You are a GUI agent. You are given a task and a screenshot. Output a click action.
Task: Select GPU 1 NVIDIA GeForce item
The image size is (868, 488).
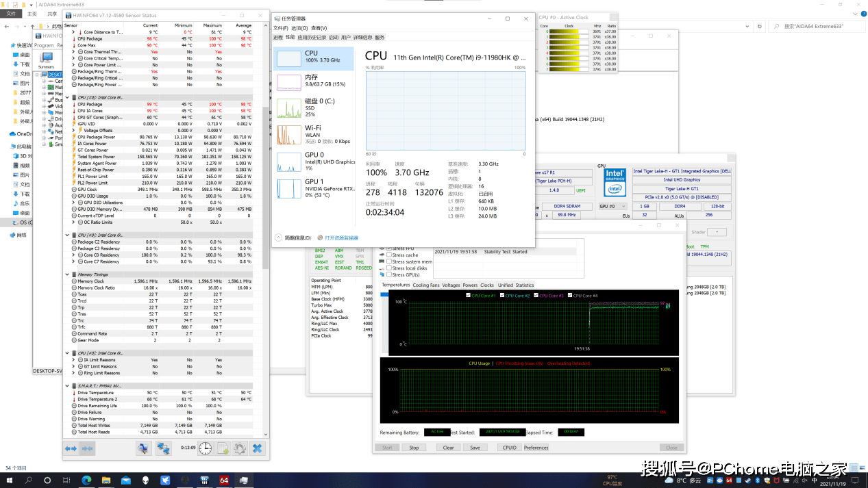click(x=314, y=189)
